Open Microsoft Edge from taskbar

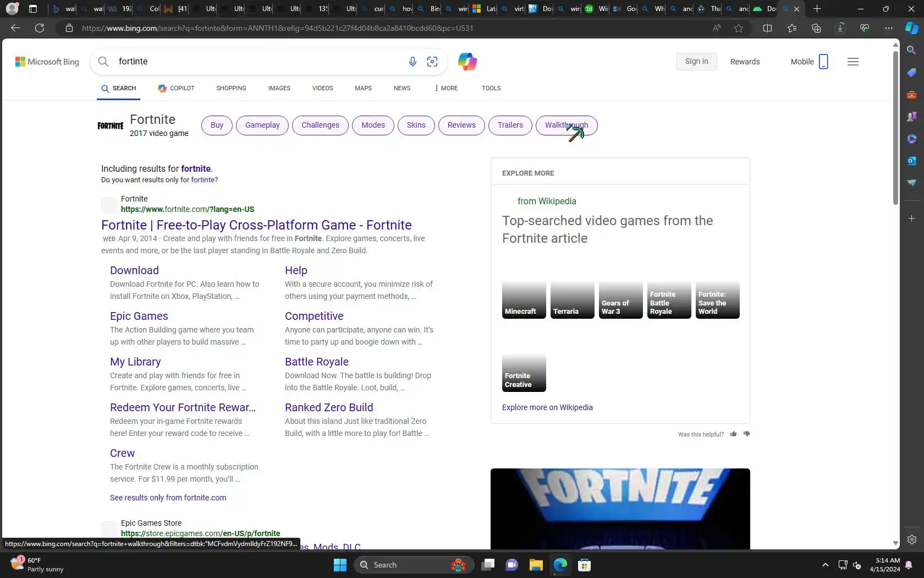(560, 565)
